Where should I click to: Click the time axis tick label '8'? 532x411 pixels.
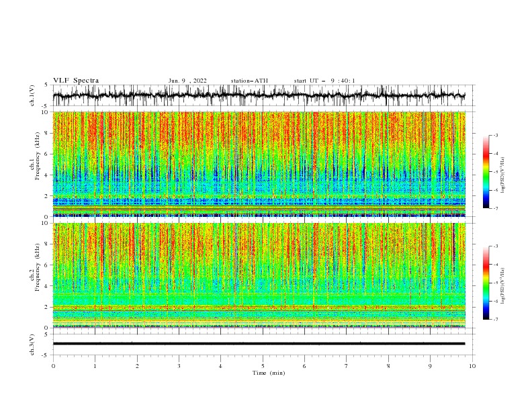[x=388, y=366]
